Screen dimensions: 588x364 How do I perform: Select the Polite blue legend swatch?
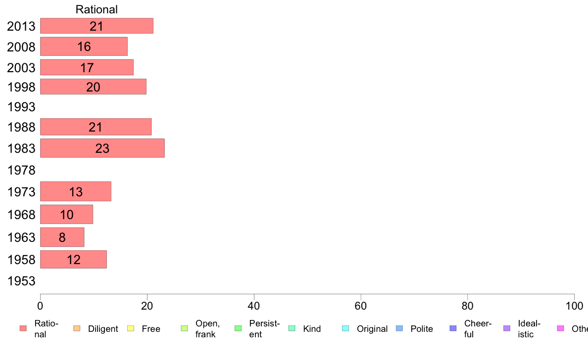pyautogui.click(x=399, y=328)
